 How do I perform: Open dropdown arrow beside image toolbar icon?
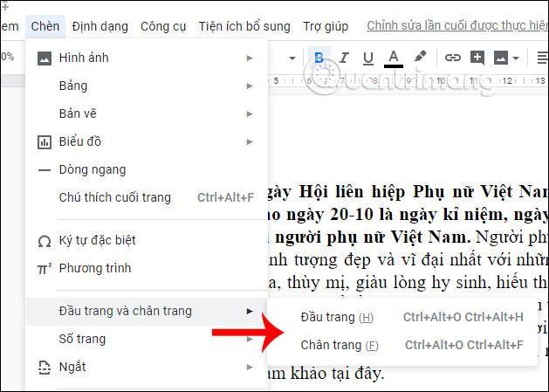[x=516, y=58]
